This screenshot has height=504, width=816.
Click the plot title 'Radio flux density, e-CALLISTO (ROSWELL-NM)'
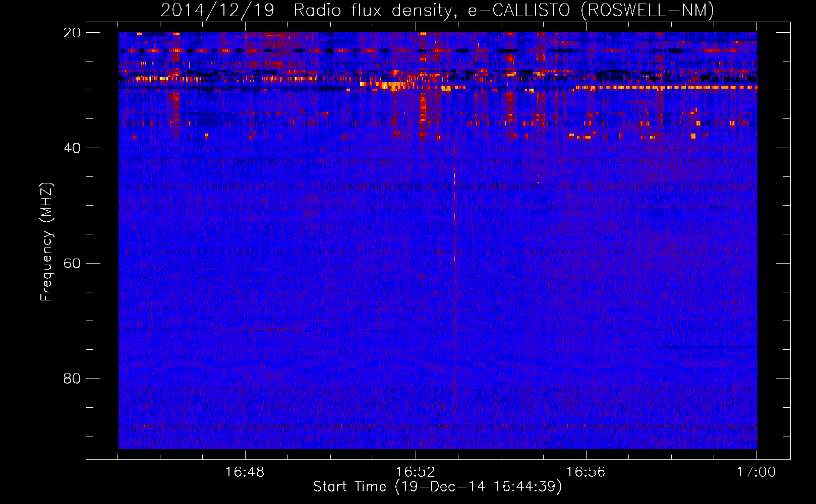[x=504, y=11]
